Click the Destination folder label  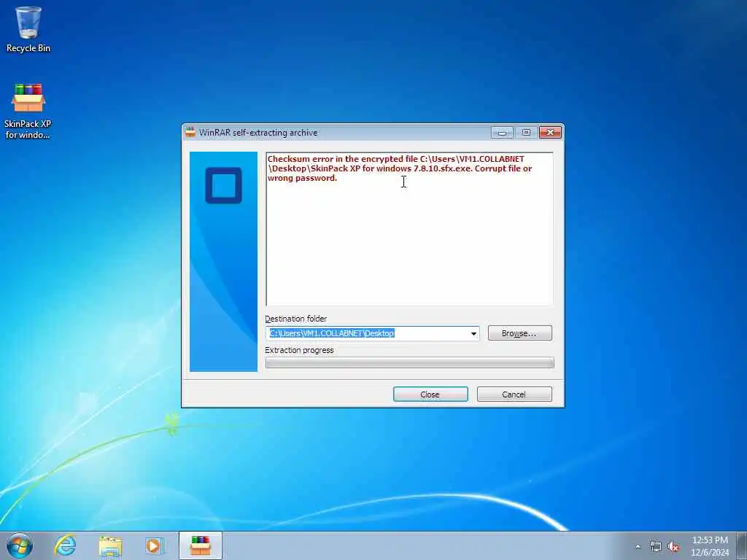click(x=296, y=319)
